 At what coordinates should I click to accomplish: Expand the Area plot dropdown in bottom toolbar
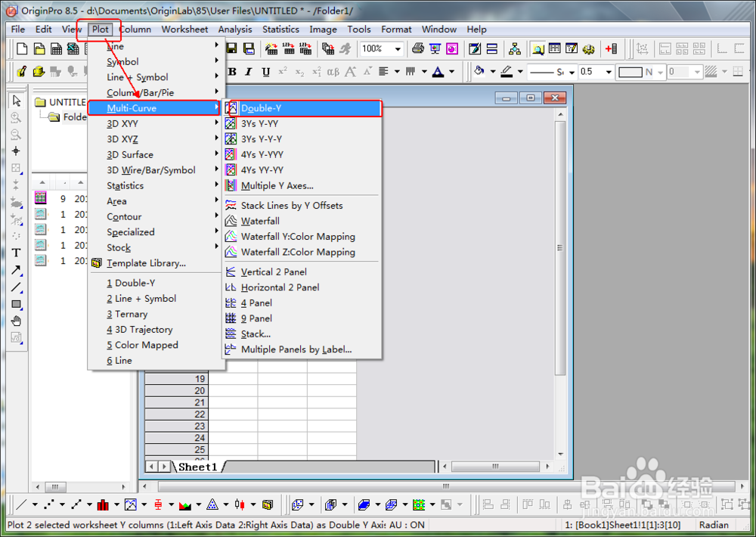pos(198,504)
